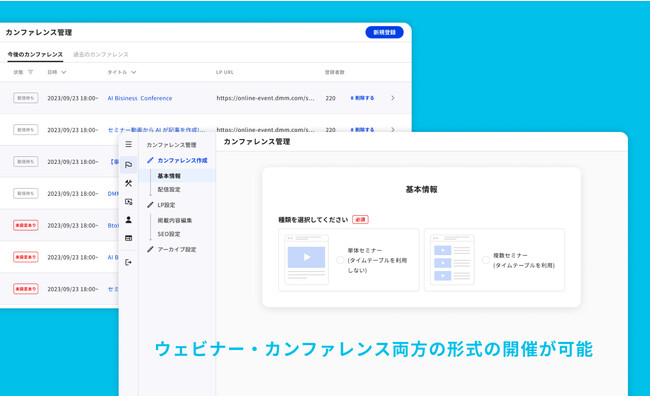Open the AI Business Conference link
Image resolution: width=650 pixels, height=396 pixels.
pos(140,98)
